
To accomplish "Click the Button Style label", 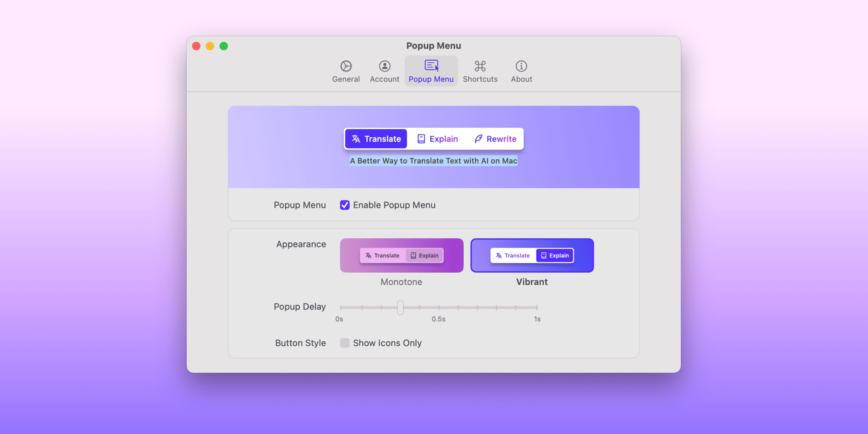I will click(300, 343).
